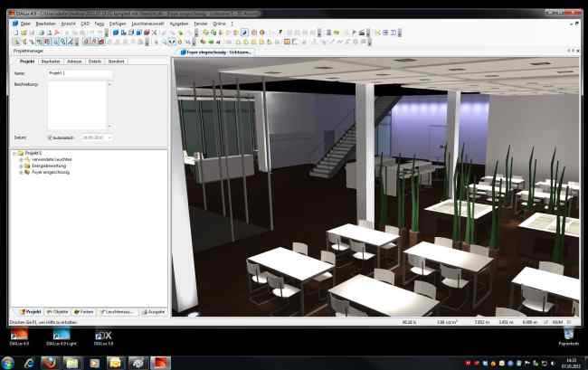Click the Beschreibung scrollbar down arrow
This screenshot has width=588, height=370.
tap(109, 127)
